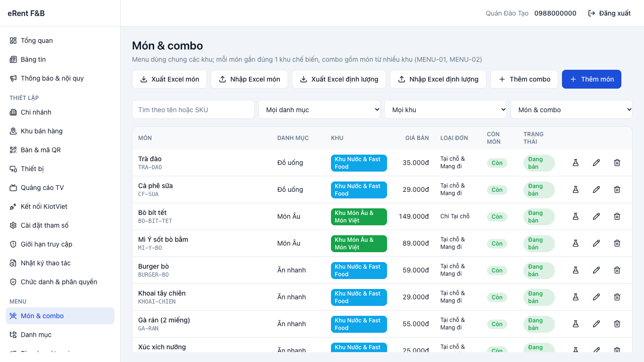The image size is (644, 362).
Task: Toggle "Đang bán" status for Cà phê sữa
Action: click(x=539, y=190)
